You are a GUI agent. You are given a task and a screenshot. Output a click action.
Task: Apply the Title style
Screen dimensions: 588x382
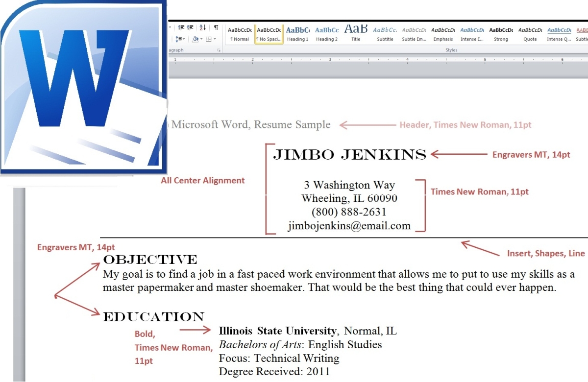[x=355, y=33]
